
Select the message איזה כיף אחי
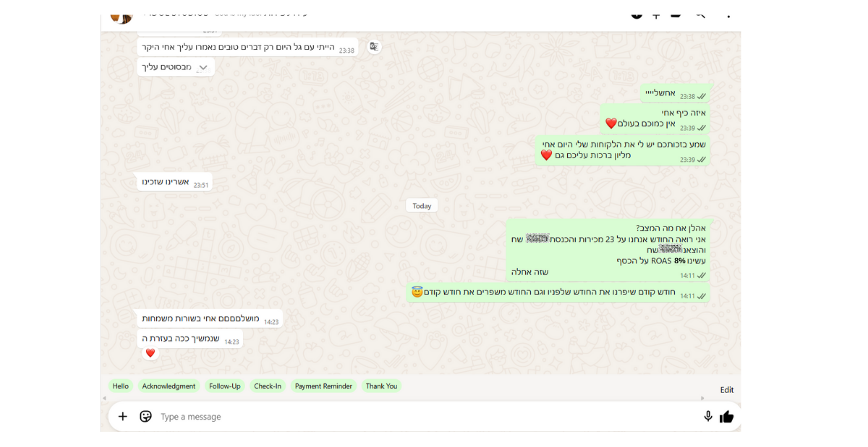point(655,119)
